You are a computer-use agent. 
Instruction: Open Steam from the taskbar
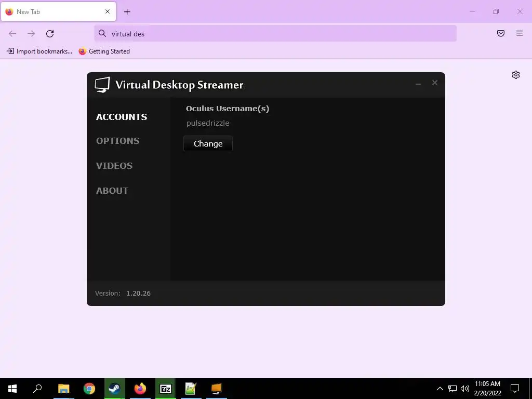point(115,389)
